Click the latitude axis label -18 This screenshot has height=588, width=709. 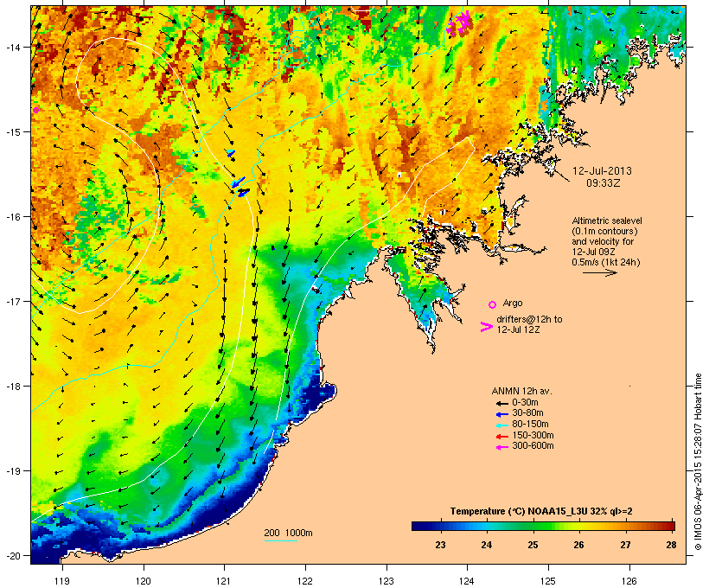click(12, 386)
